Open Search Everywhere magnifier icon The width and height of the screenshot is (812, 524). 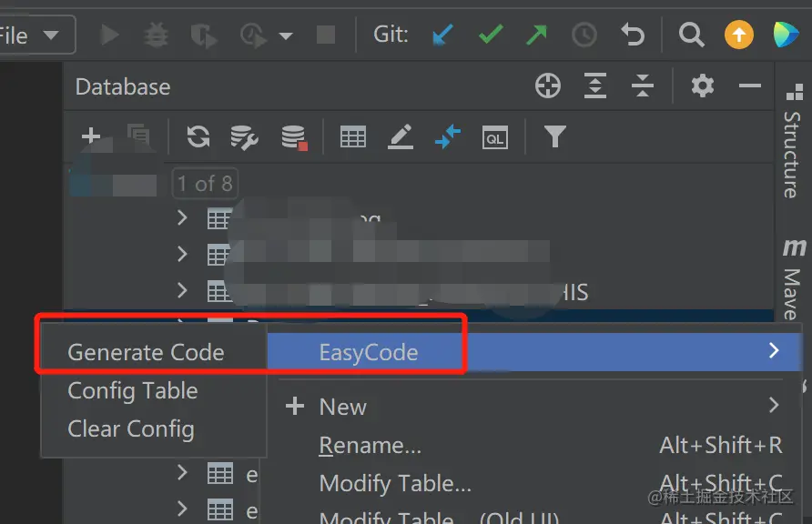691,35
